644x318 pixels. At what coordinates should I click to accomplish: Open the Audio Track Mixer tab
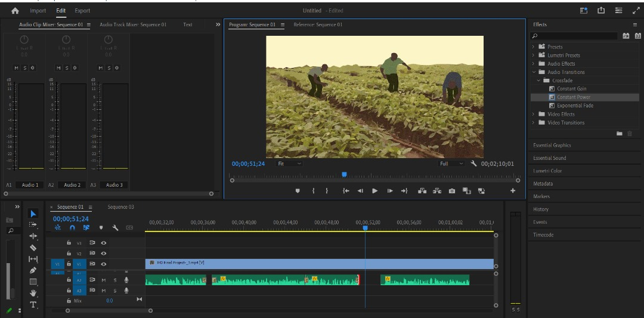click(133, 24)
